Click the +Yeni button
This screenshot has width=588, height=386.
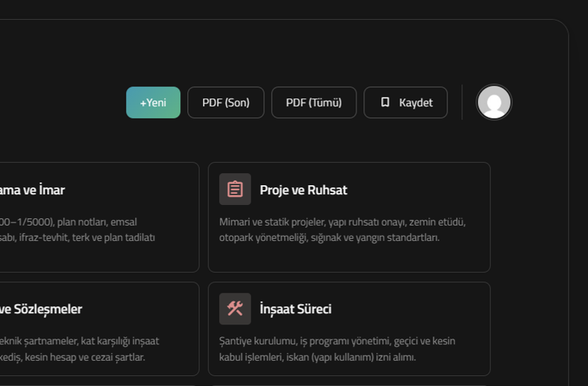153,103
